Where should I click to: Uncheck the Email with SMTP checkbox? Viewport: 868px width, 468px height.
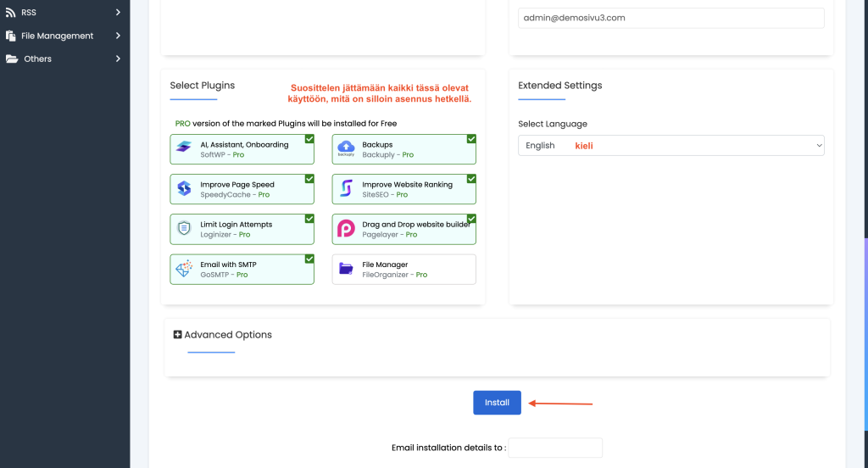(x=309, y=259)
